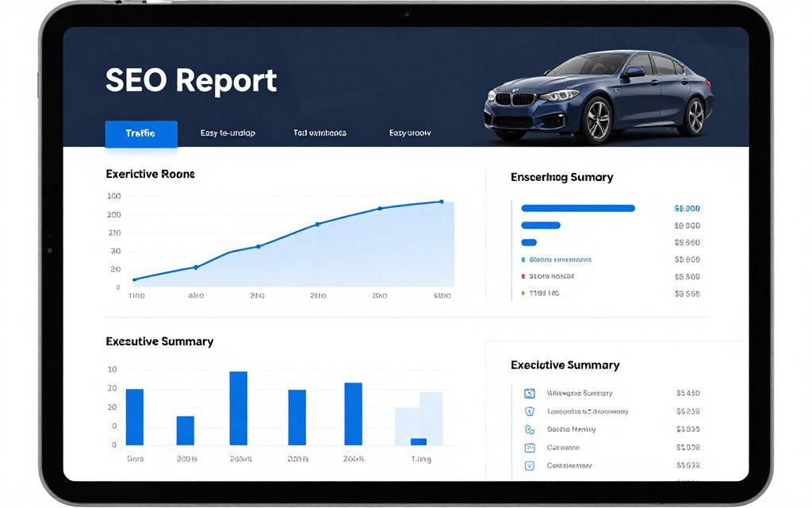This screenshot has height=508, width=812.
Task: Click the calendar-like icon beside $$039
Action: (x=529, y=448)
